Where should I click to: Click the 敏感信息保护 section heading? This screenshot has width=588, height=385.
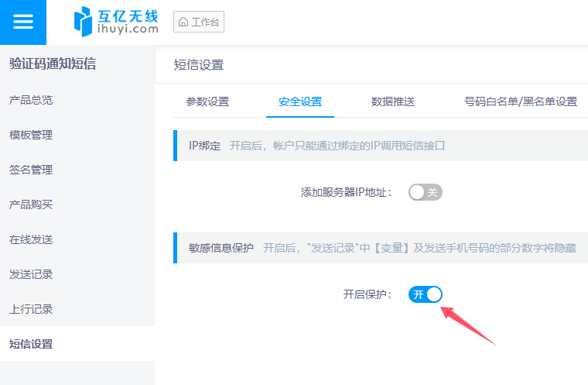point(221,248)
